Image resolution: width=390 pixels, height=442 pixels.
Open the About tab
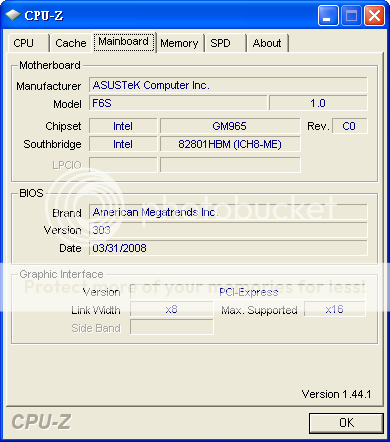point(267,43)
